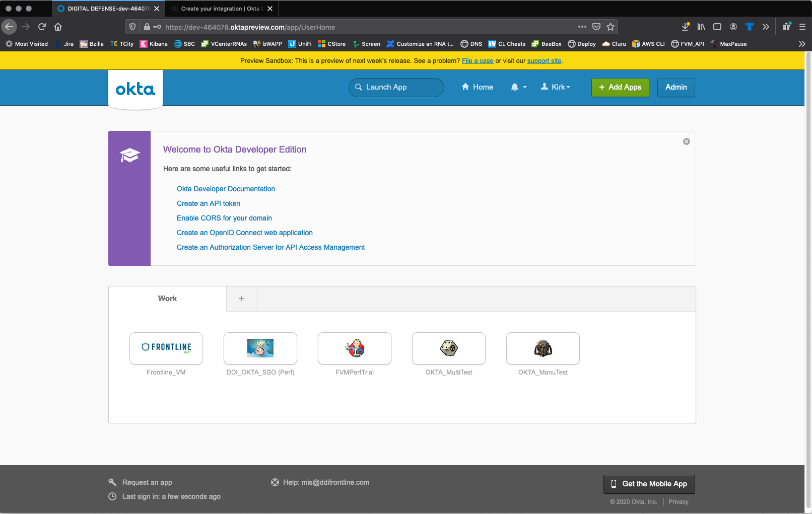Click the green Add Apps button
Screen dimensions: 812x514
pyautogui.click(x=620, y=87)
